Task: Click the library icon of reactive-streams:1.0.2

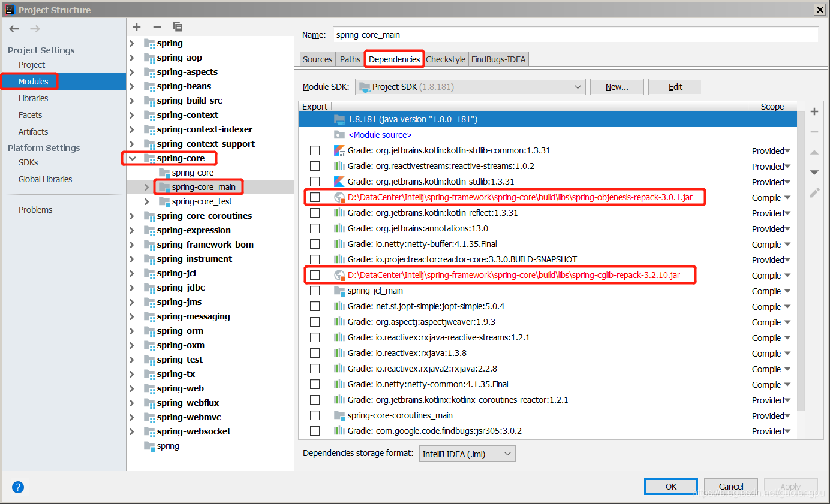Action: (339, 166)
